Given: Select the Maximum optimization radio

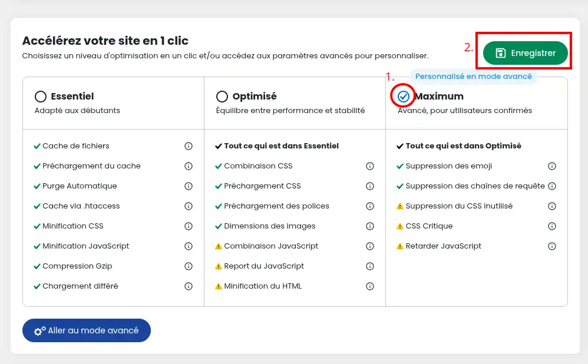Looking at the screenshot, I should pos(403,97).
